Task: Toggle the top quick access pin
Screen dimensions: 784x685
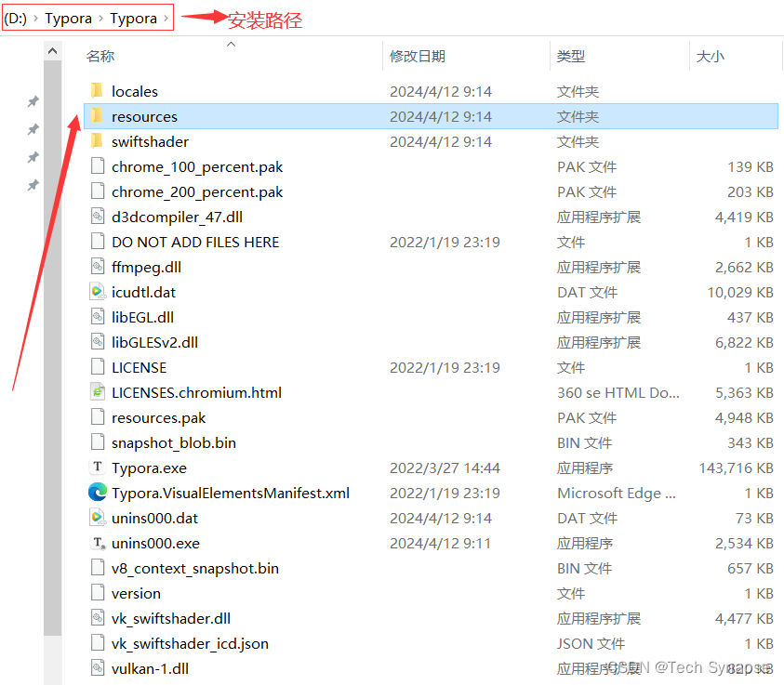Action: tap(33, 100)
